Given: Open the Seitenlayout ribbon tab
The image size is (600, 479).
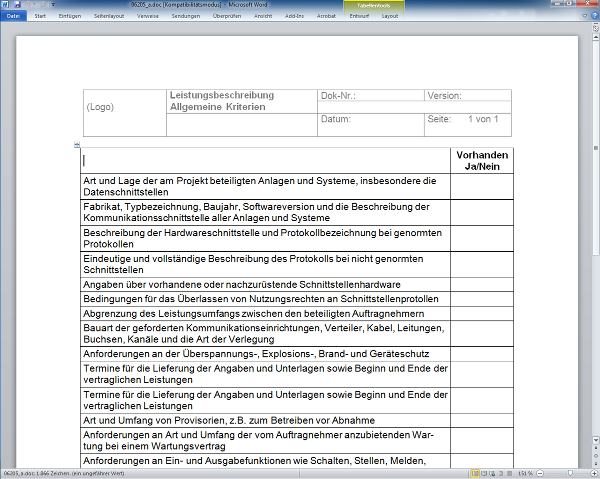Looking at the screenshot, I should click(110, 16).
